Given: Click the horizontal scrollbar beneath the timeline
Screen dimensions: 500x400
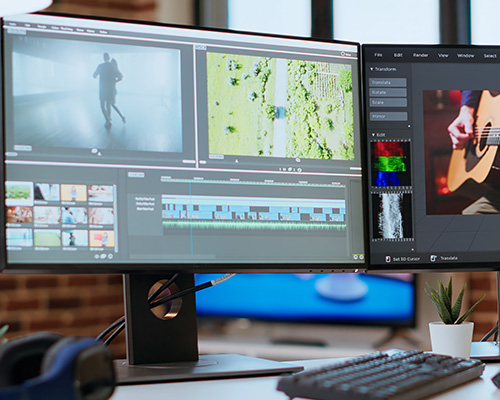Looking at the screenshot, I should pos(173,256).
